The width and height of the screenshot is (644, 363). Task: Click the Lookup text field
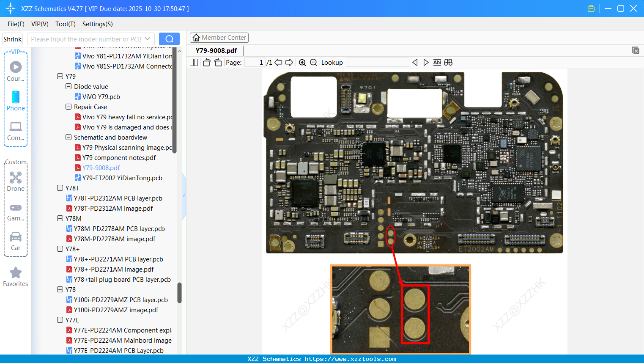[377, 63]
